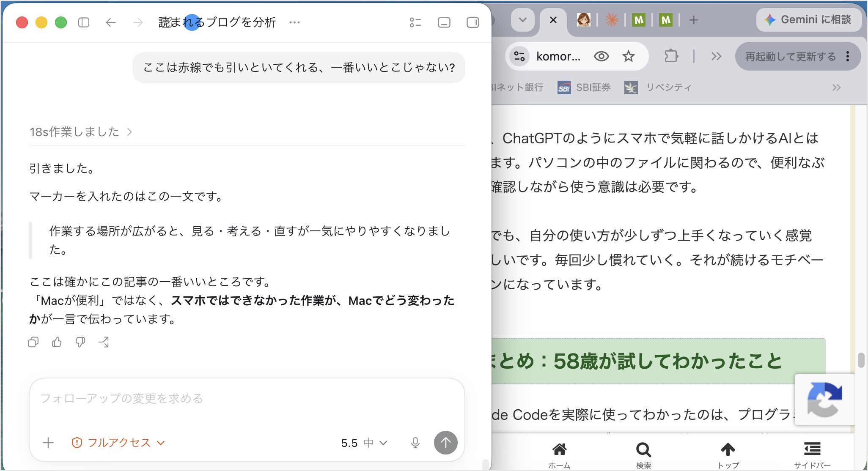Start voice input with the microphone icon
This screenshot has width=868, height=471.
tap(415, 443)
